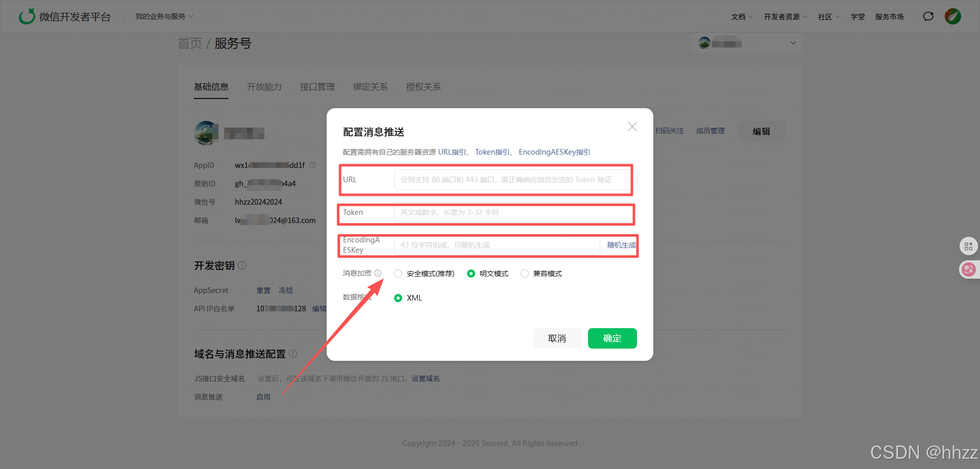Confirm the dialog with 确定 button

click(612, 338)
